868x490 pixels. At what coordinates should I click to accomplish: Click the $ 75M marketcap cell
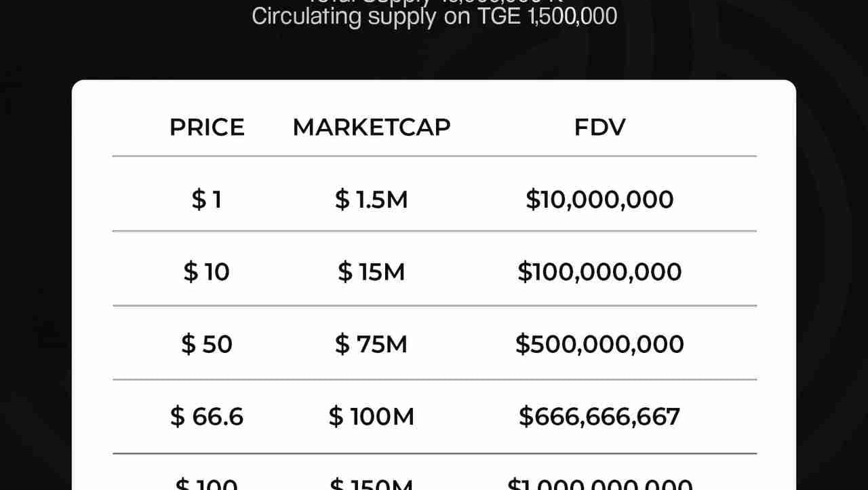tap(371, 344)
